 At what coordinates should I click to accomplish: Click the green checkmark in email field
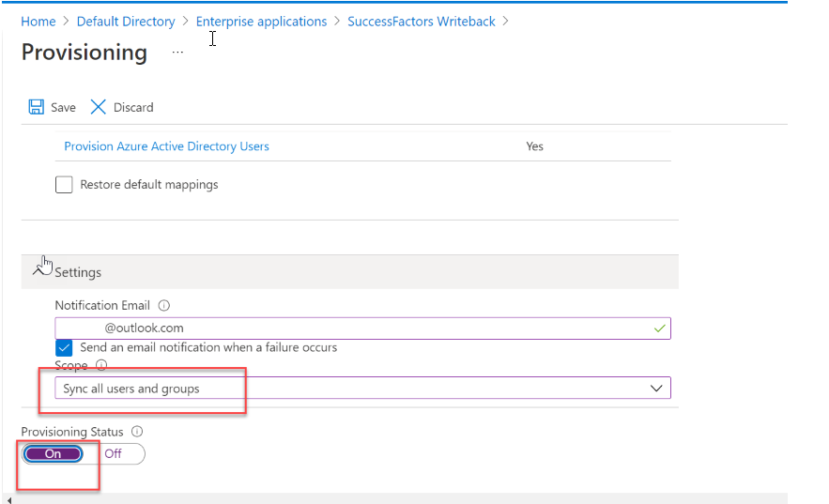pyautogui.click(x=659, y=328)
